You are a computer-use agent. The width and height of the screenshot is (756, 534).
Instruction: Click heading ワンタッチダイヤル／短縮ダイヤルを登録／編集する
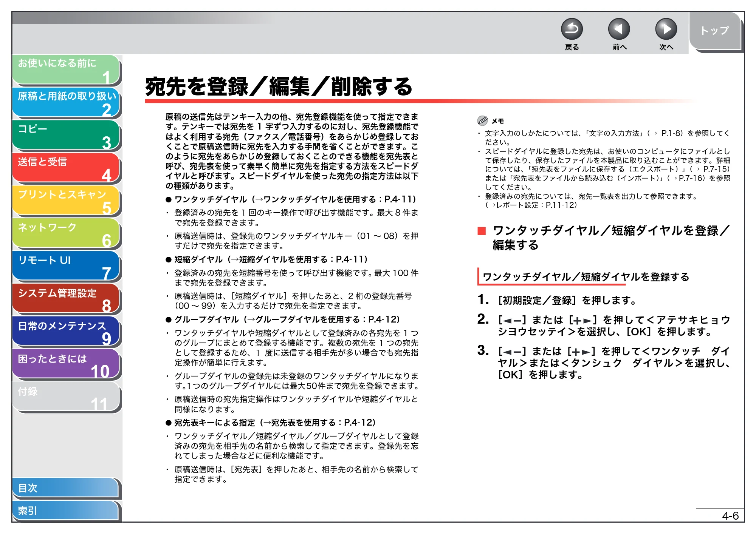point(610,238)
